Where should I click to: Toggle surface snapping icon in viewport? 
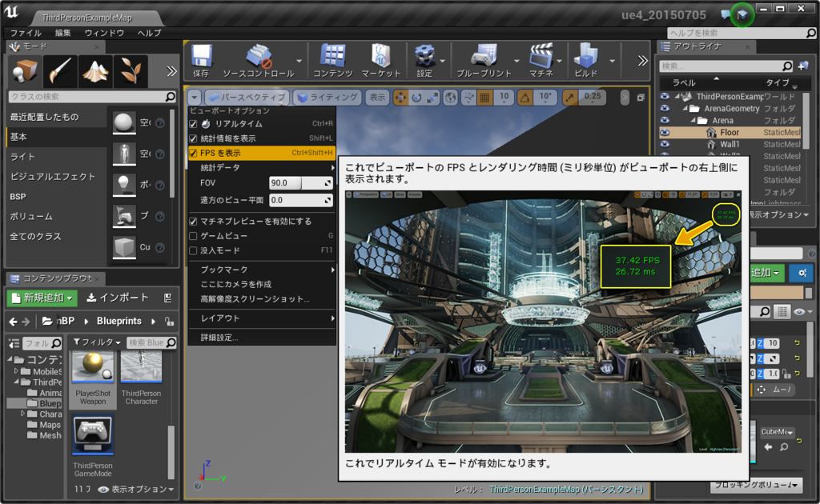[468, 98]
